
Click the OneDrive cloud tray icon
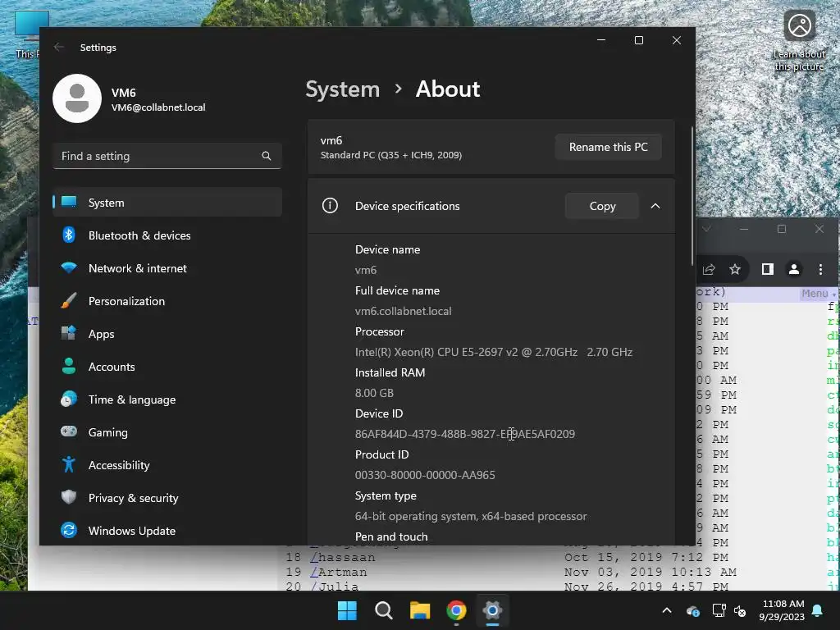pos(692,610)
